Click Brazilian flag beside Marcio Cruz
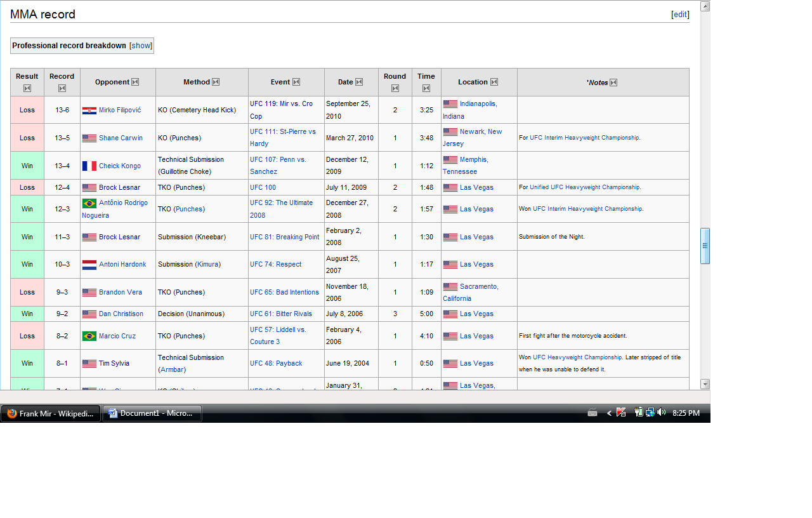Viewport: 812px width, 518px height. (x=89, y=336)
